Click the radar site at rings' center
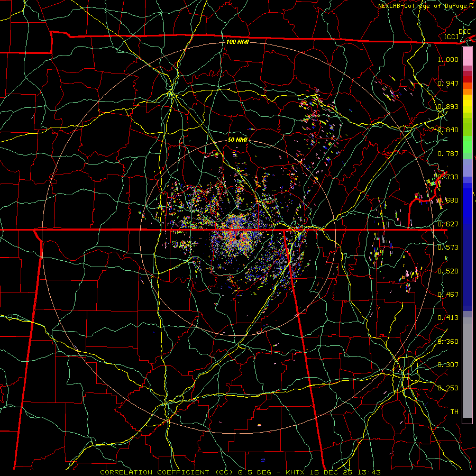The image size is (476, 476). pos(237,237)
